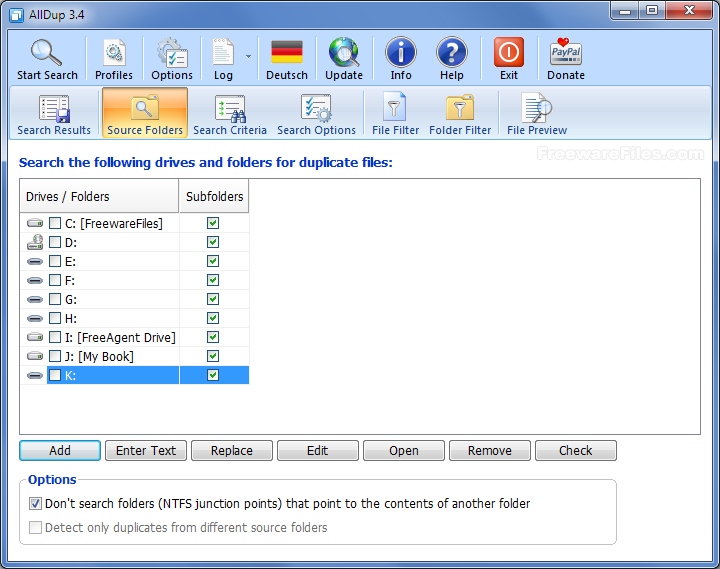Toggle the NTFS junction points option
The width and height of the screenshot is (720, 569).
point(35,503)
